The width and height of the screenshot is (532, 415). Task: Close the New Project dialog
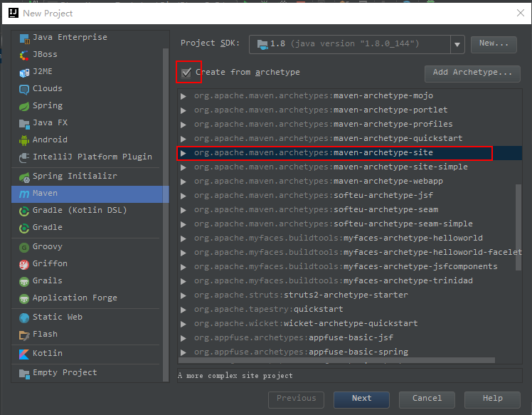tap(520, 13)
